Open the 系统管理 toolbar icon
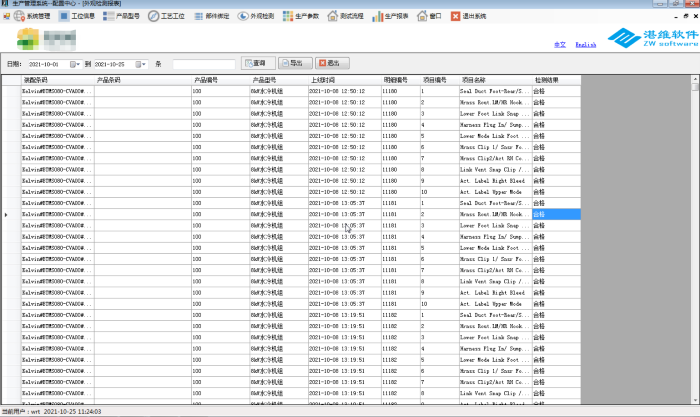The image size is (700, 417). coord(30,17)
